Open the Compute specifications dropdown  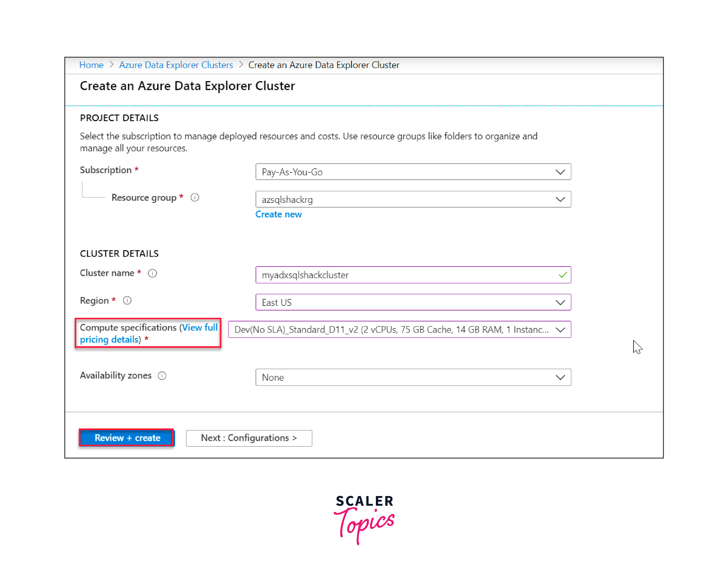(x=399, y=330)
